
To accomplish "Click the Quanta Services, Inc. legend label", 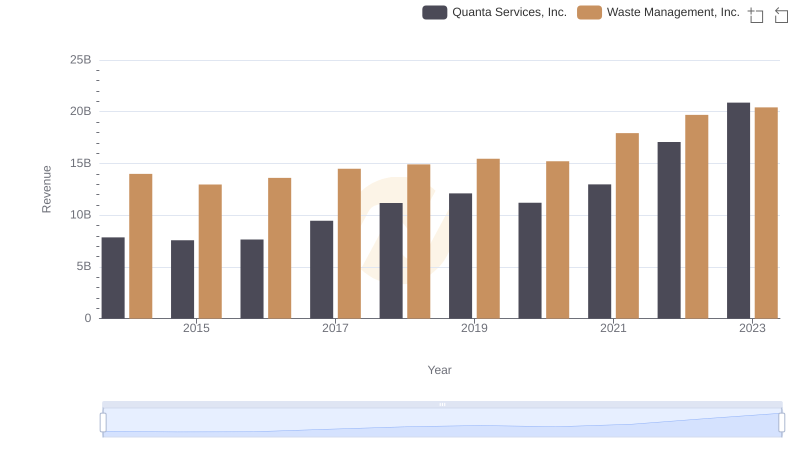I will [x=509, y=12].
